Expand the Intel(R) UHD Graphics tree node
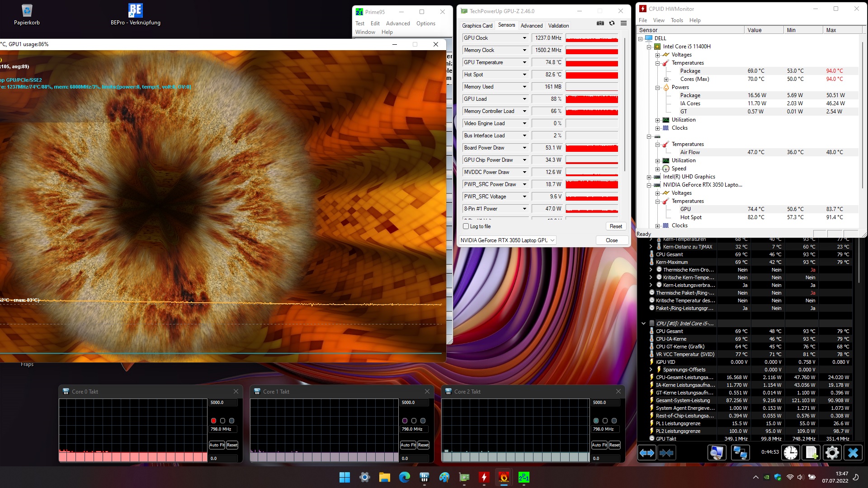Screen dimensions: 868x488 click(649, 177)
